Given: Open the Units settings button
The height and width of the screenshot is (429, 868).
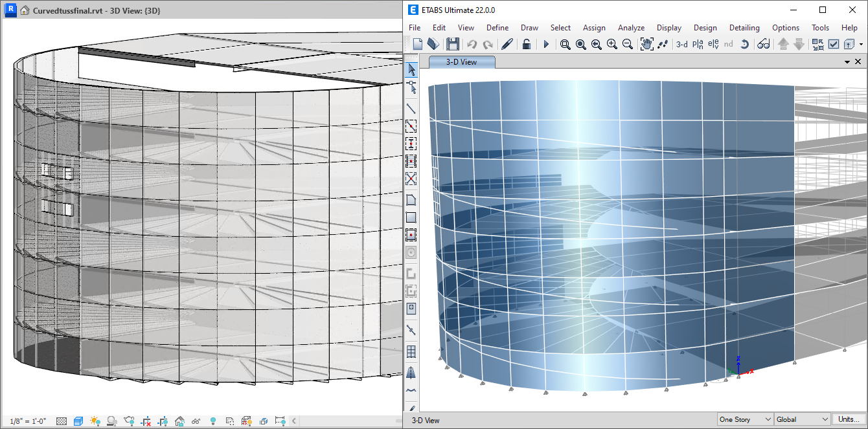Looking at the screenshot, I should point(849,419).
